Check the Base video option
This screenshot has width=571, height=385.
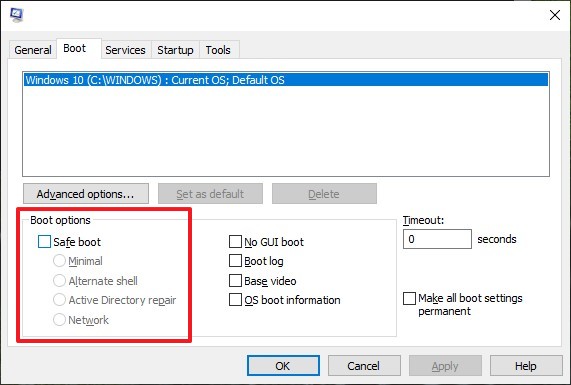235,280
